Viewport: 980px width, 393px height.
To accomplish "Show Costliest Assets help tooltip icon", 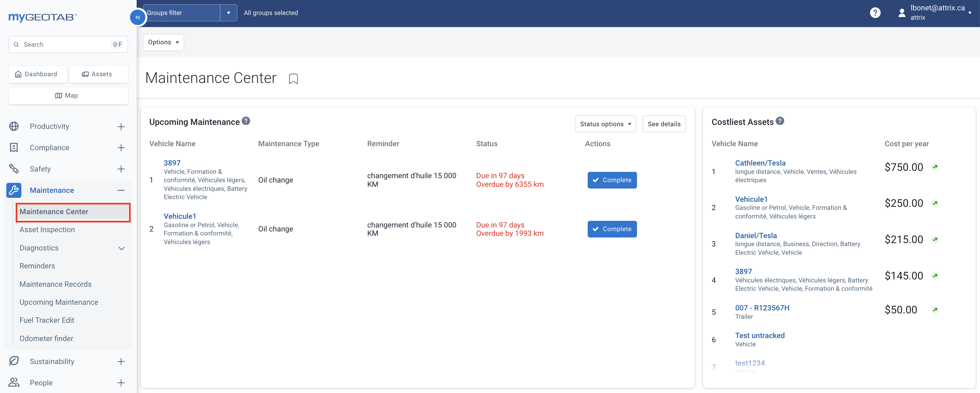I will pos(780,121).
